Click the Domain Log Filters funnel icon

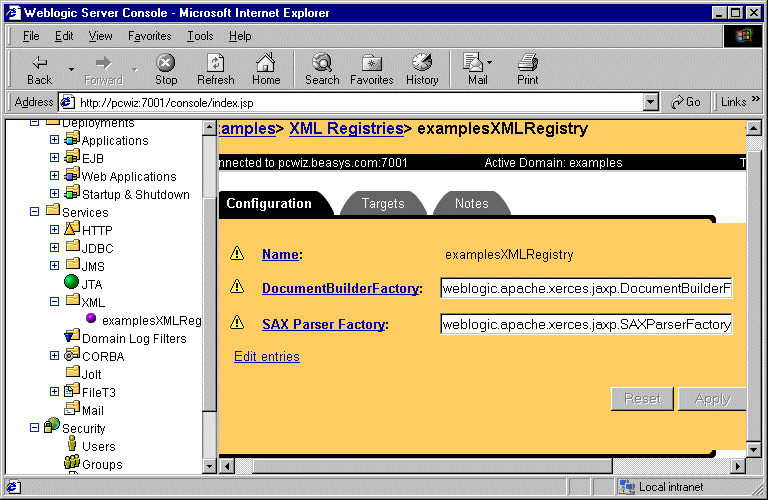(x=72, y=336)
